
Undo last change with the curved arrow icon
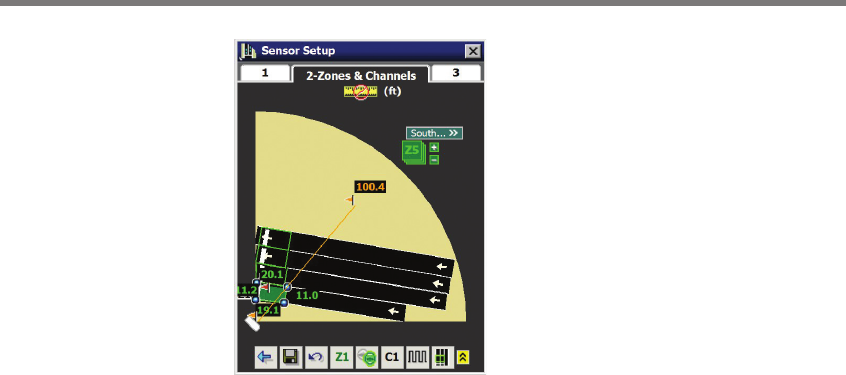(316, 357)
